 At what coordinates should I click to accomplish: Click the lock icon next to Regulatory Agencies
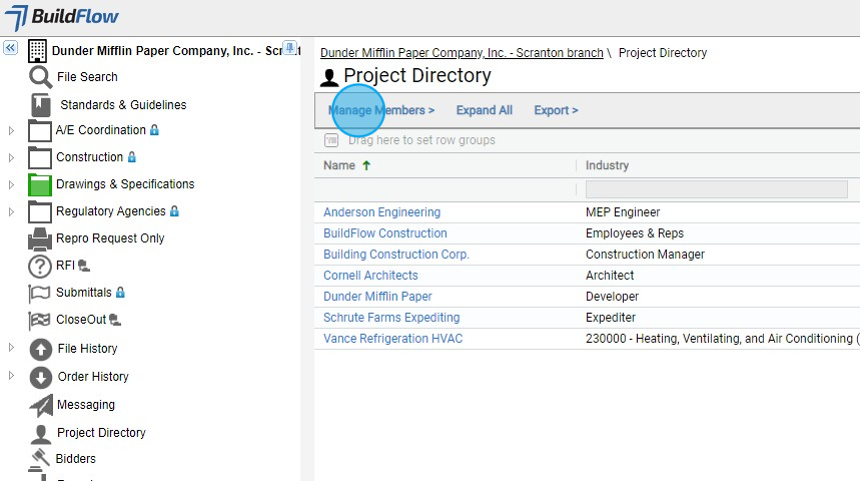174,211
